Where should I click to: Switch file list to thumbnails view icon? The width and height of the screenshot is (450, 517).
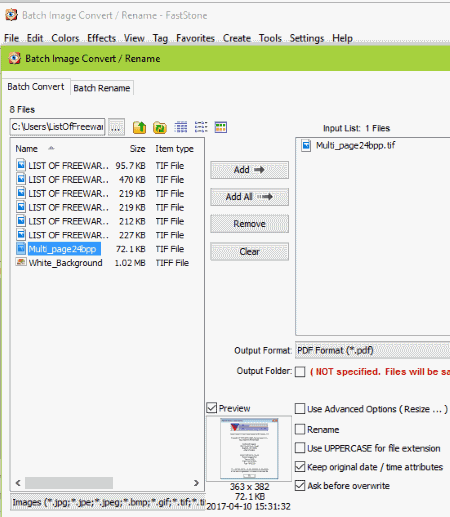coord(221,127)
